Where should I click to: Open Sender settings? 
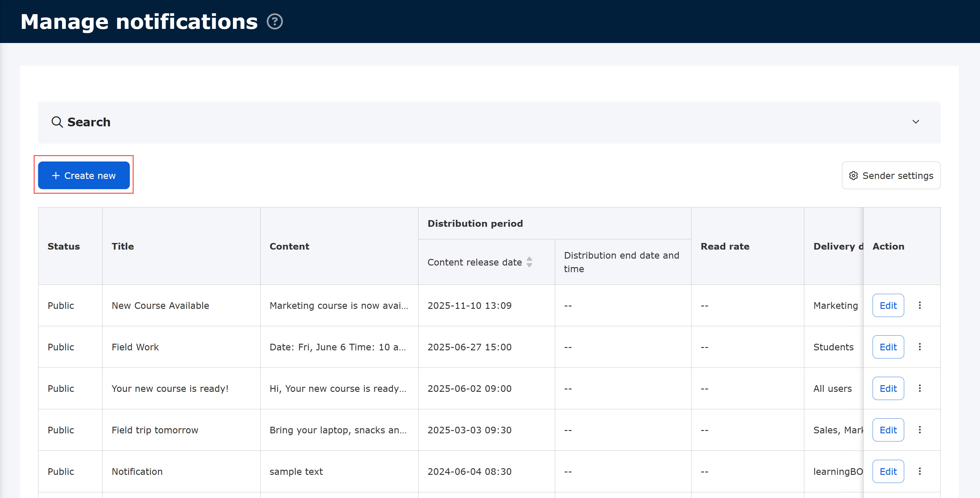891,175
